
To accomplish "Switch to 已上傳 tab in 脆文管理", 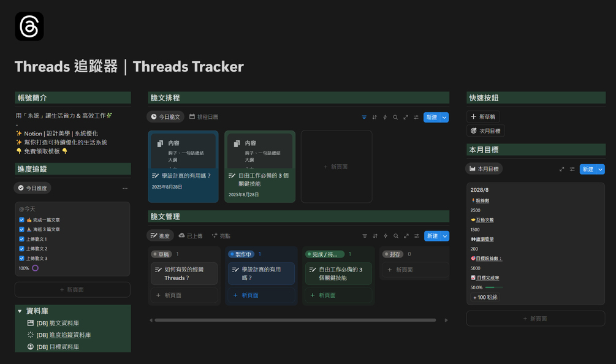I will tap(191, 235).
